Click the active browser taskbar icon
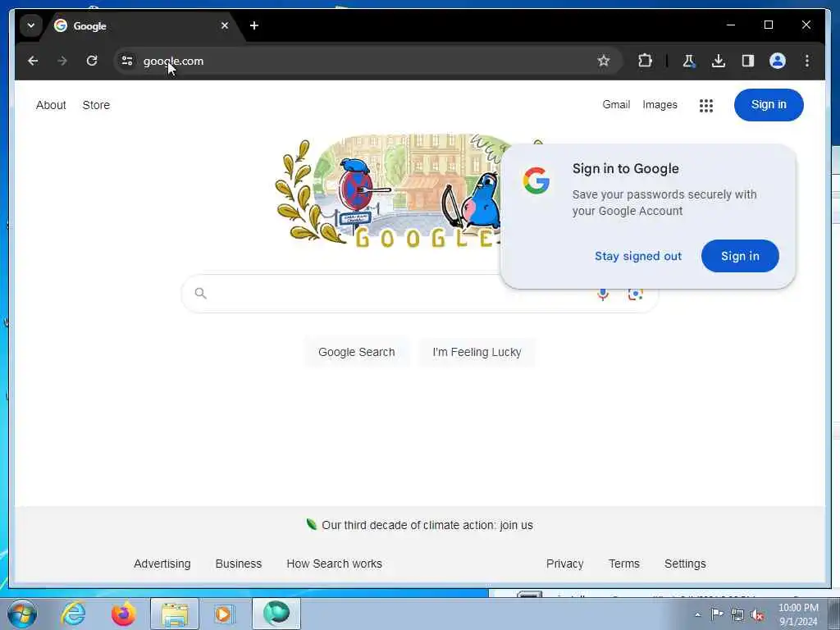The image size is (840, 630). 276,614
